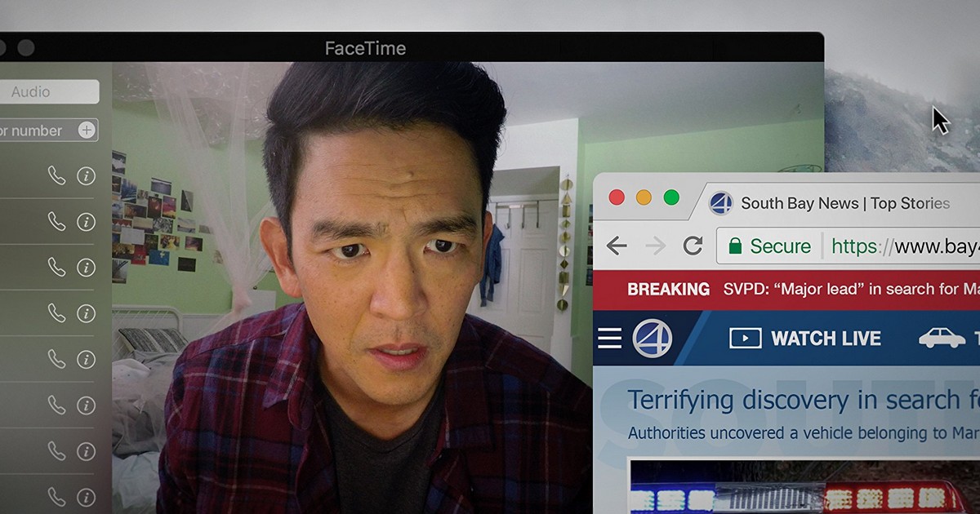Open info for the first FaceTime contact row
The width and height of the screenshot is (980, 514).
(86, 175)
